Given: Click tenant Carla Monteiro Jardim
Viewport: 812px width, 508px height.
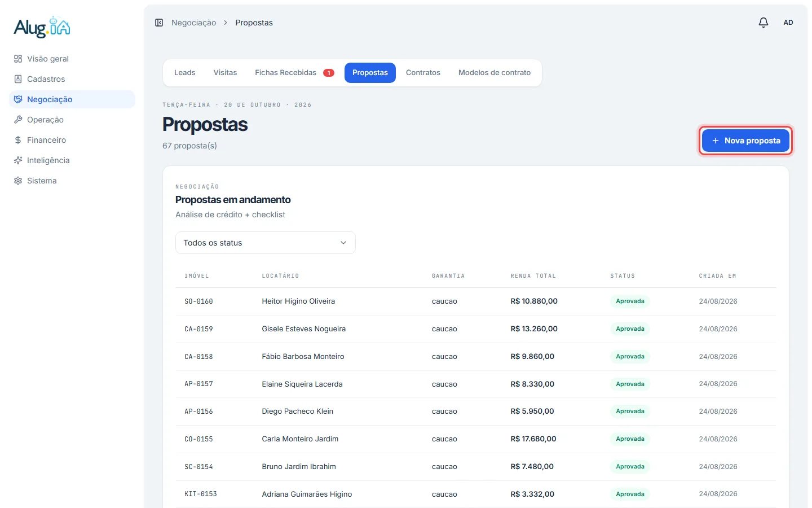Looking at the screenshot, I should (300, 439).
